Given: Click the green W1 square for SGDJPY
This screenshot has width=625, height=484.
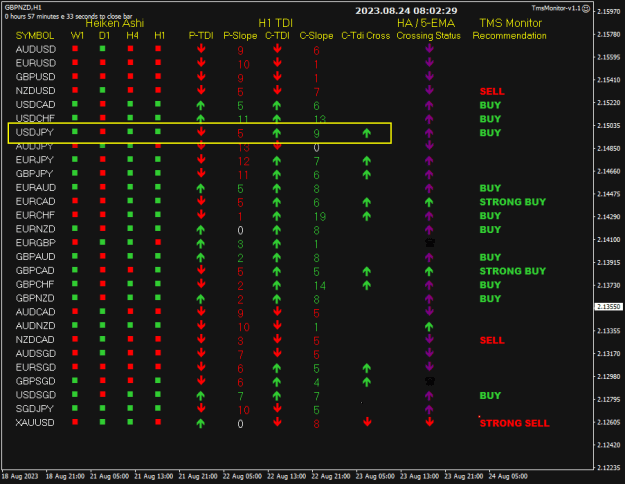Looking at the screenshot, I should 75,408.
